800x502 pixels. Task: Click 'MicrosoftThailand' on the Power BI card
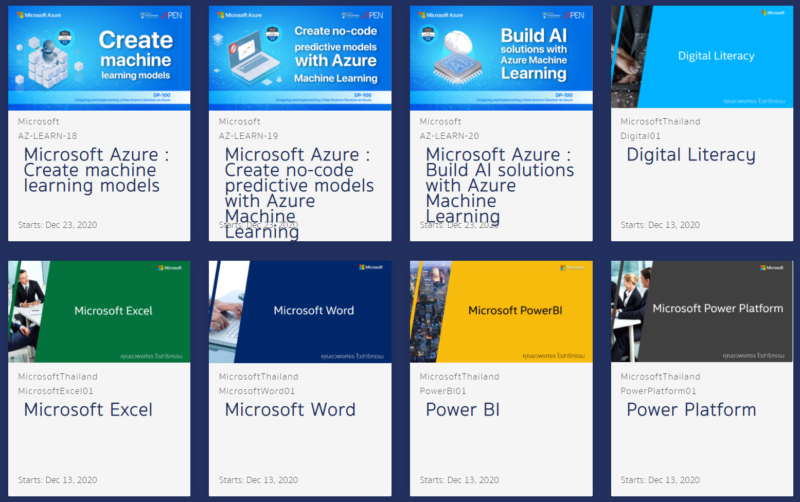[x=459, y=376]
